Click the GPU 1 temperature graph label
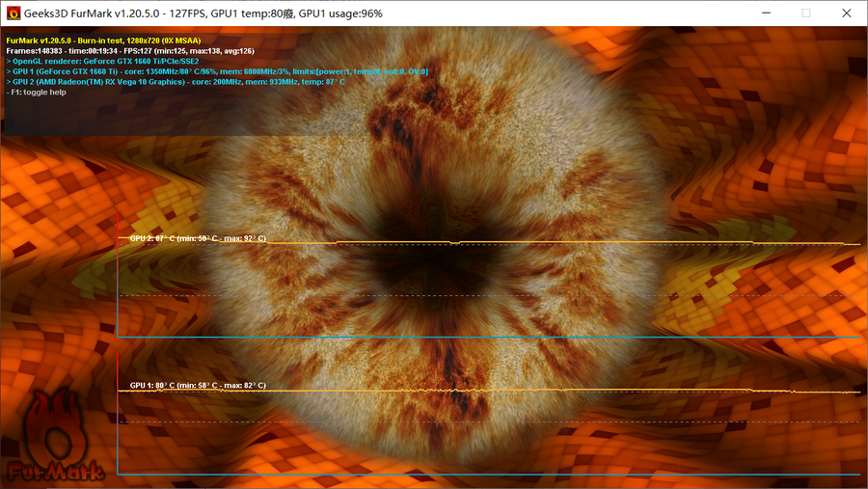This screenshot has height=489, width=868. (198, 385)
